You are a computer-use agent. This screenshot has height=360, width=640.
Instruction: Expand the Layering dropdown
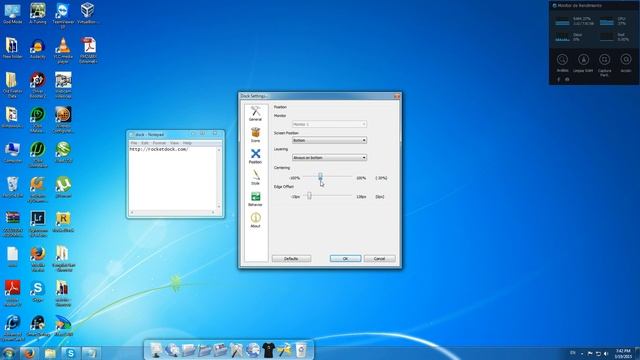click(329, 158)
